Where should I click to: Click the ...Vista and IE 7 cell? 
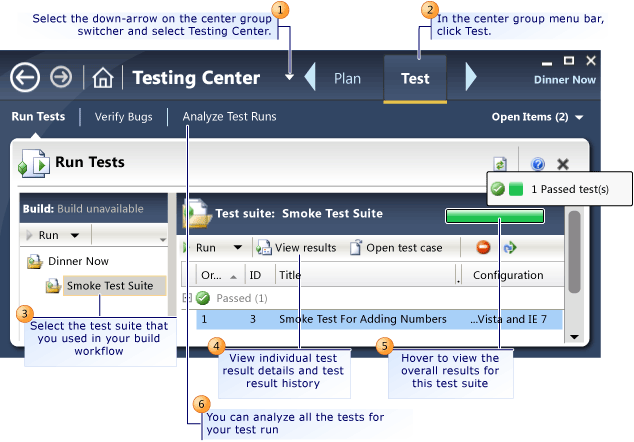[x=508, y=319]
